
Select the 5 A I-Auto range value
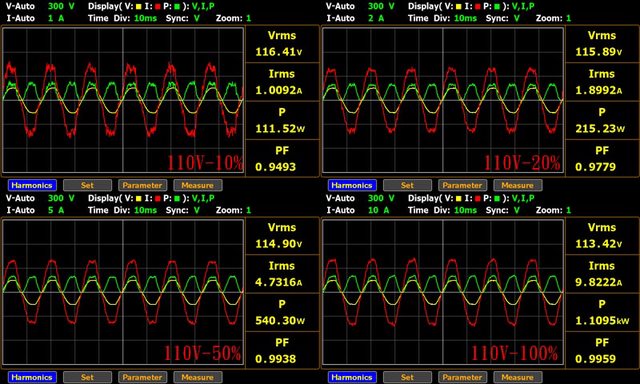56,210
